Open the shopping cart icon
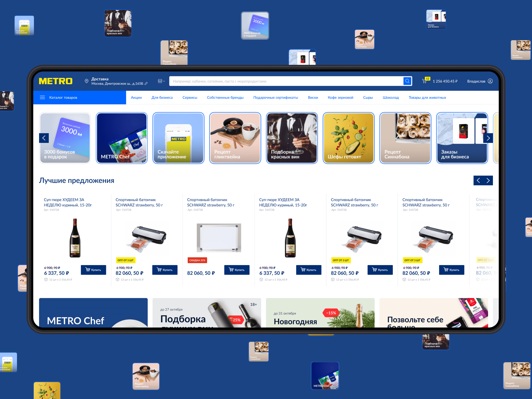 click(x=424, y=81)
